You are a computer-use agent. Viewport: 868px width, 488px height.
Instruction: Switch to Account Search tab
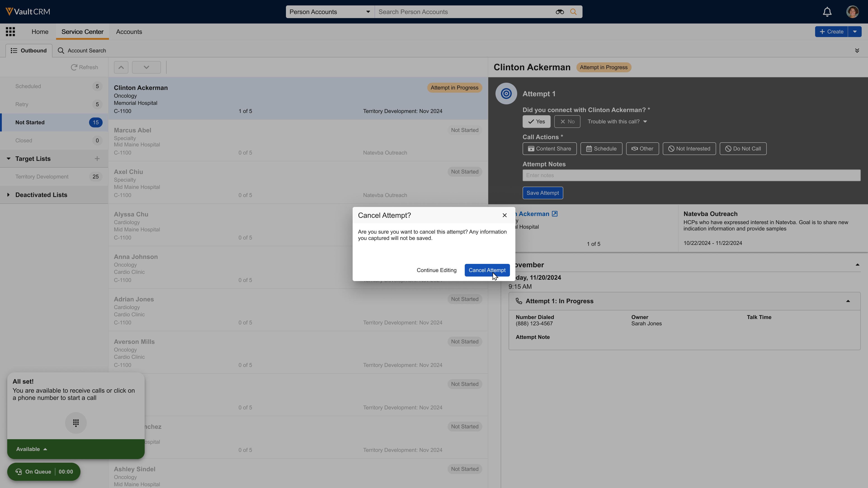(x=82, y=51)
